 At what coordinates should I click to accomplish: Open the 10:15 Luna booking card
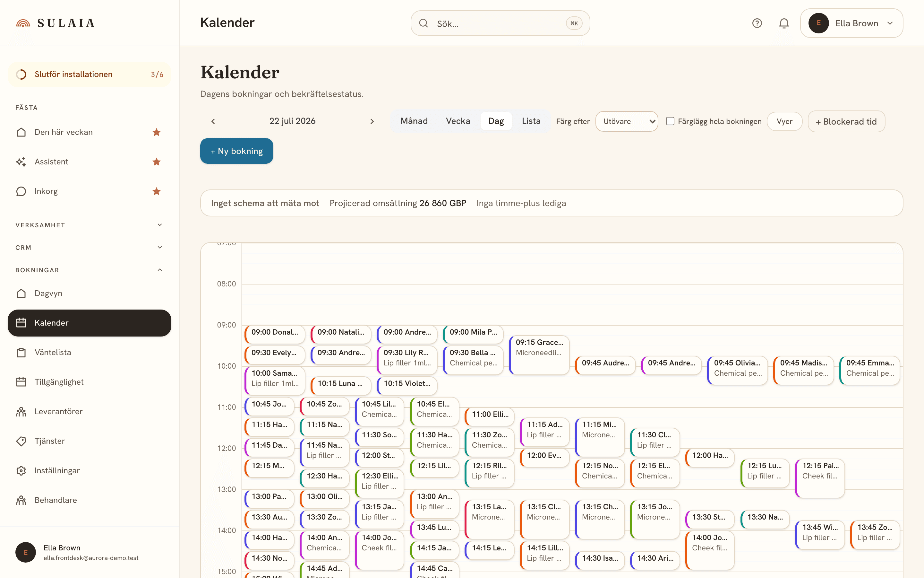click(341, 386)
